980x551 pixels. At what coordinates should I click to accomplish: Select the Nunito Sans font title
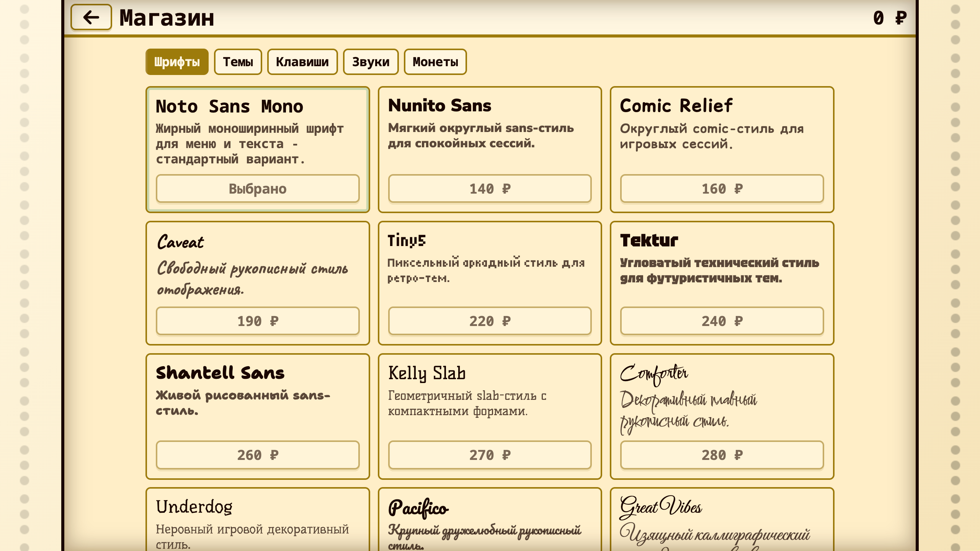pyautogui.click(x=439, y=106)
